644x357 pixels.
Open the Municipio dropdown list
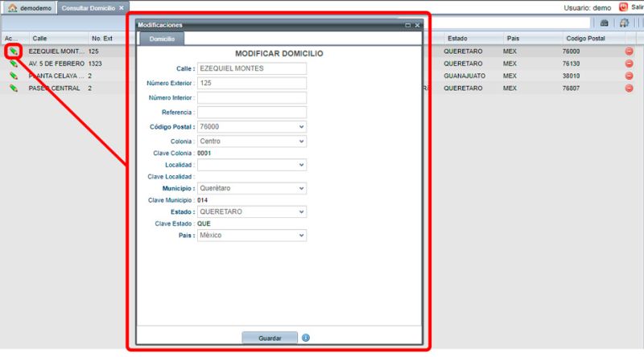coord(301,188)
